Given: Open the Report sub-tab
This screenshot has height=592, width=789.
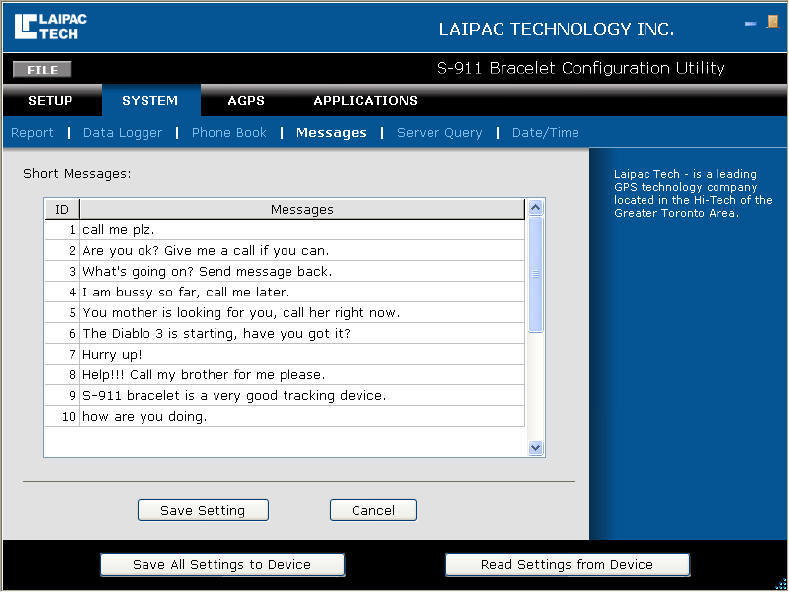Looking at the screenshot, I should 32,133.
